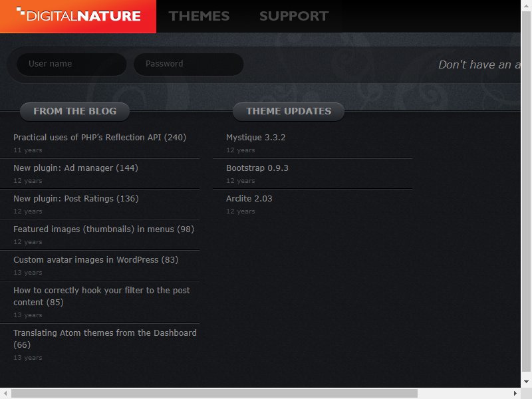Open the Themes menu item
This screenshot has height=399, width=532.
point(199,16)
